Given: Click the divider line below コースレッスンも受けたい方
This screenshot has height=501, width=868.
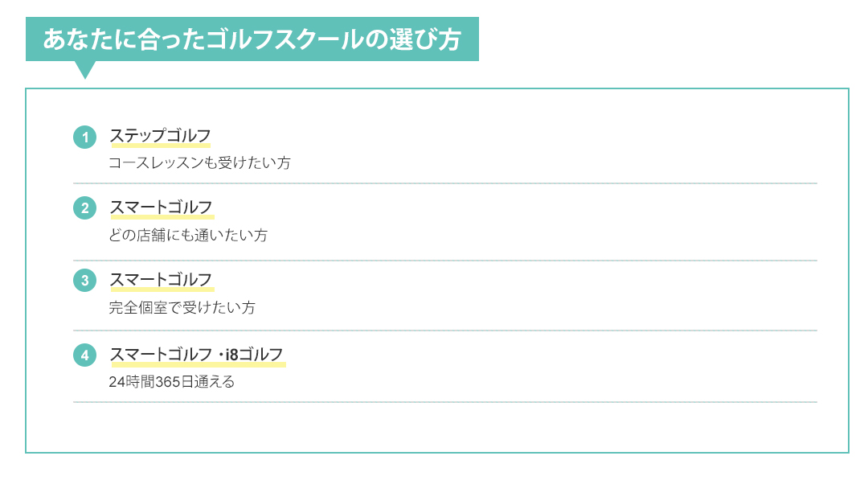Looking at the screenshot, I should pyautogui.click(x=444, y=183).
